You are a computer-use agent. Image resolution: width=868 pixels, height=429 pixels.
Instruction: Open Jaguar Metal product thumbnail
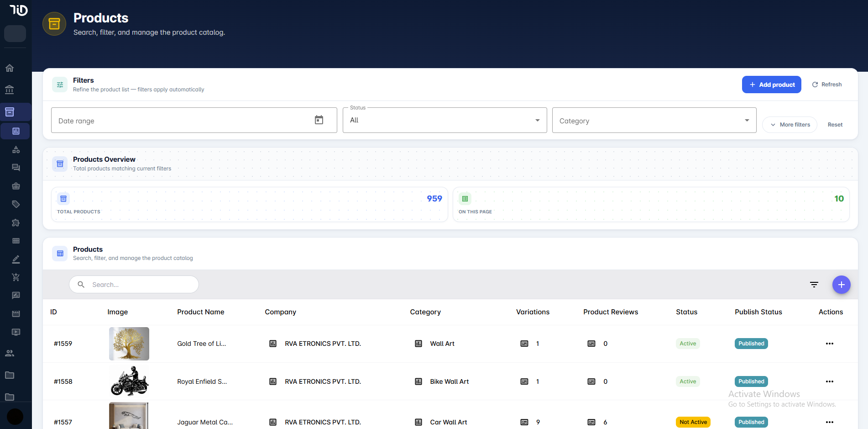pos(129,415)
